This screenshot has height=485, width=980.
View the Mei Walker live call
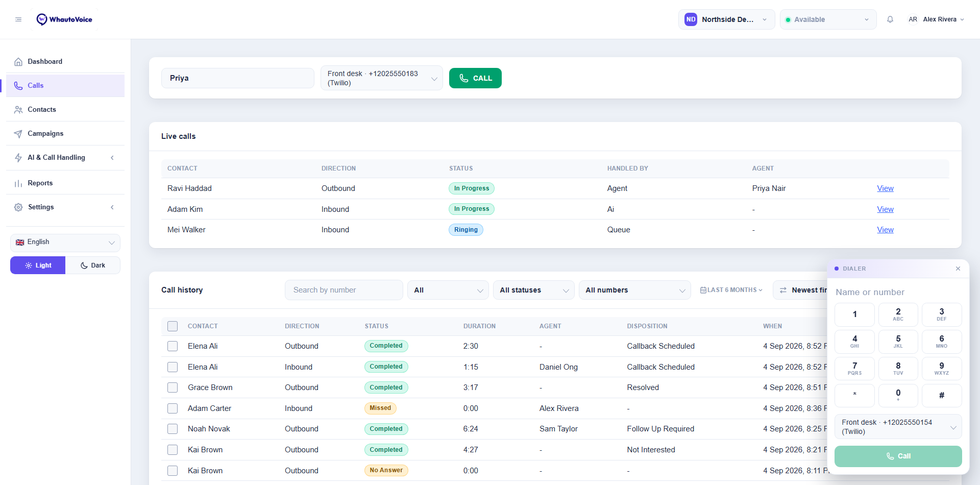(x=885, y=230)
